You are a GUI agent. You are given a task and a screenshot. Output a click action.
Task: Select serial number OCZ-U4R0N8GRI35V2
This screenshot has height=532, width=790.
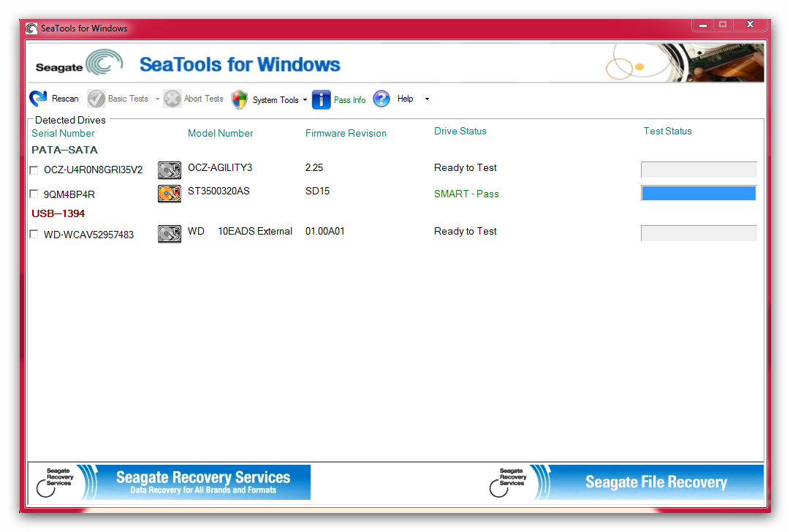[x=94, y=170]
